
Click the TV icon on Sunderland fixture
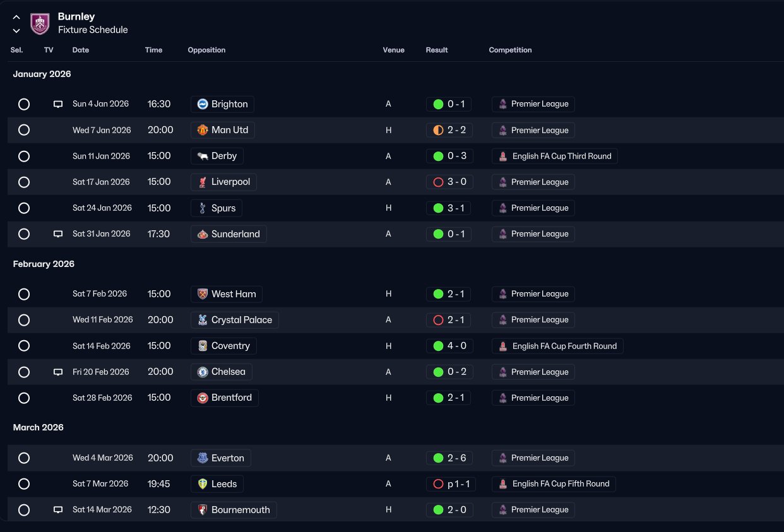(58, 234)
